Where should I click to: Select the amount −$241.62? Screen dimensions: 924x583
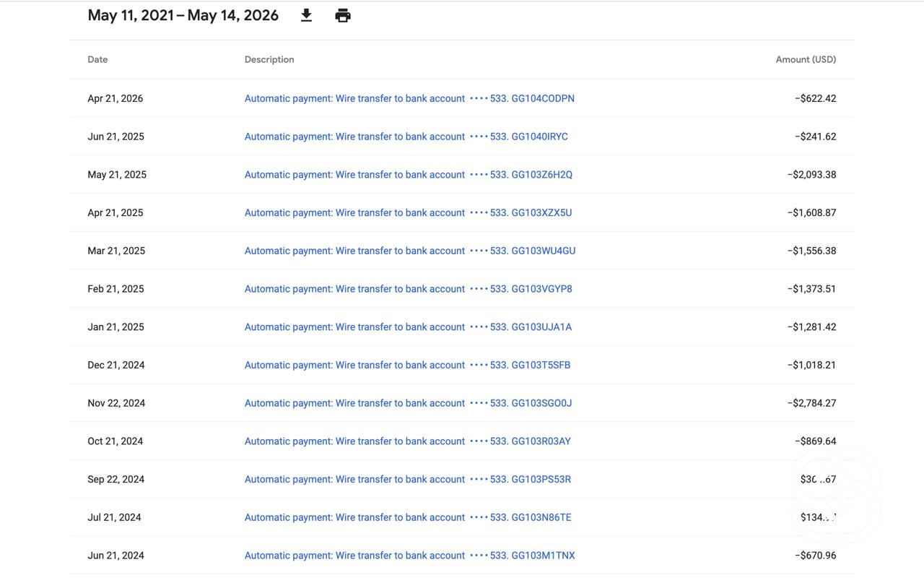click(x=816, y=137)
